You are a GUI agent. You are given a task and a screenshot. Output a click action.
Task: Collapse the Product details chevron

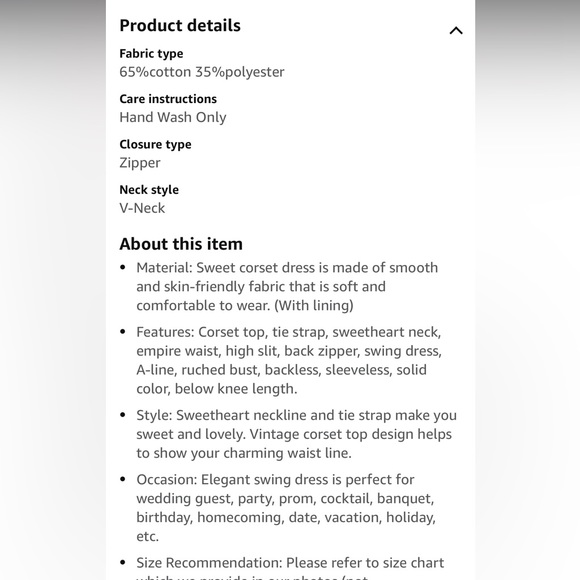click(456, 30)
